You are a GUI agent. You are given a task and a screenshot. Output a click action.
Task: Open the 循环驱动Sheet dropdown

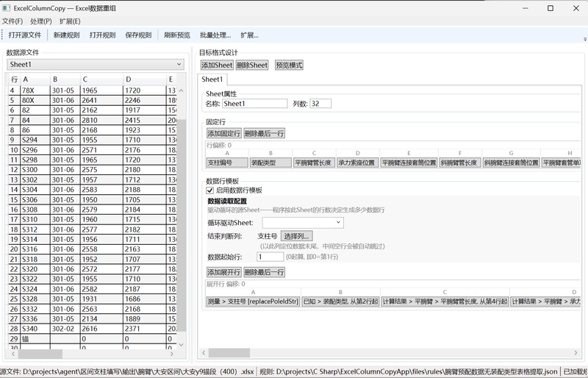(303, 222)
